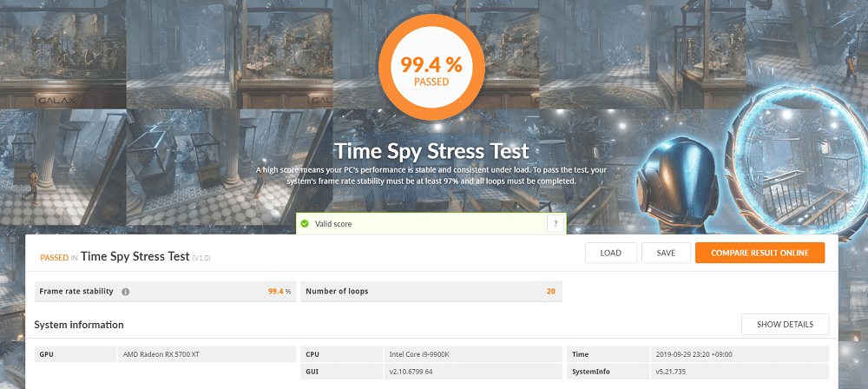
Task: Click the Frame rate stability info icon
Action: coord(125,292)
